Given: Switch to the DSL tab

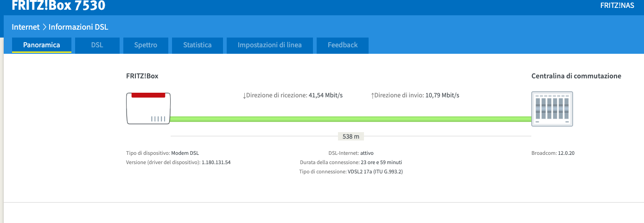Looking at the screenshot, I should pos(97,45).
